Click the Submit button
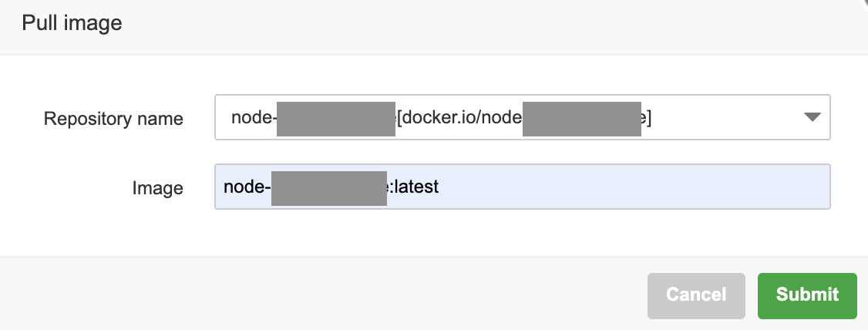Image resolution: width=868 pixels, height=330 pixels. pyautogui.click(x=807, y=295)
